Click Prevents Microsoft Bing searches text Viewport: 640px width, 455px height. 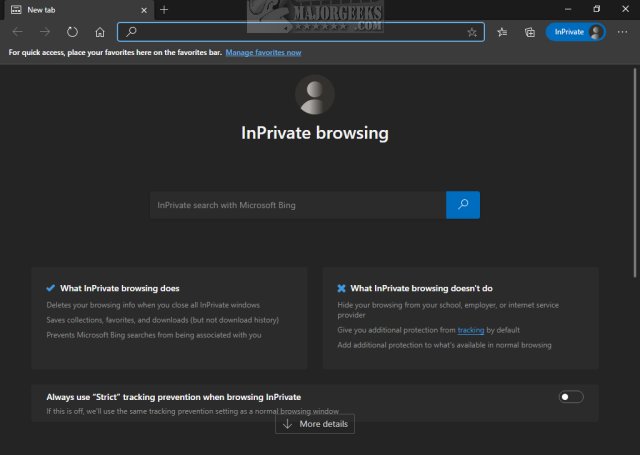(154, 335)
